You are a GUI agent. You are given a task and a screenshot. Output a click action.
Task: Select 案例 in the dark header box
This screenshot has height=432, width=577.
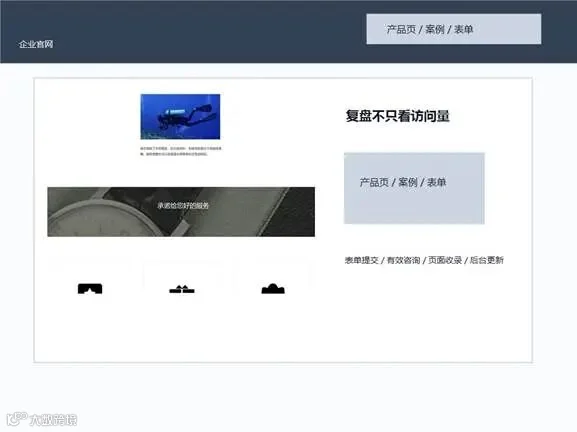pyautogui.click(x=435, y=29)
